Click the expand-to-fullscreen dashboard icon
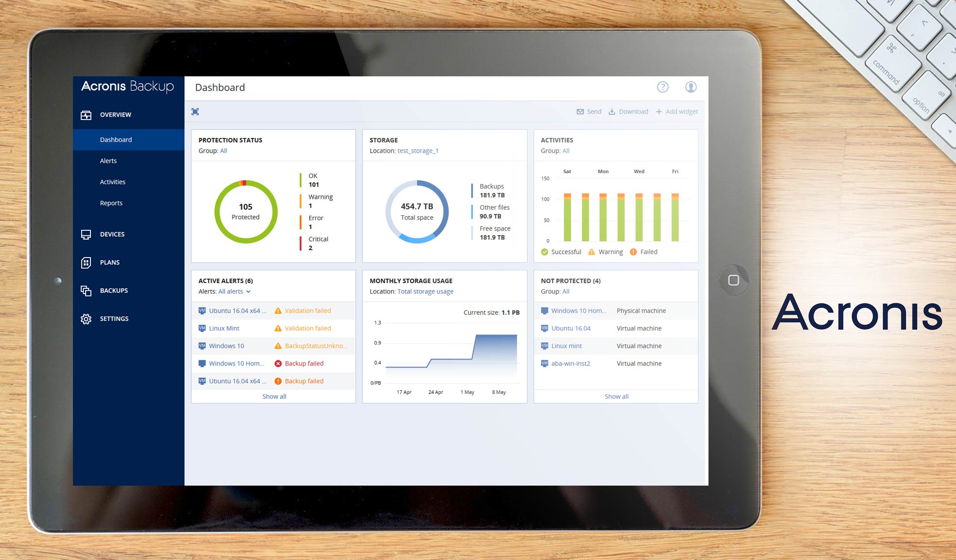 (195, 111)
